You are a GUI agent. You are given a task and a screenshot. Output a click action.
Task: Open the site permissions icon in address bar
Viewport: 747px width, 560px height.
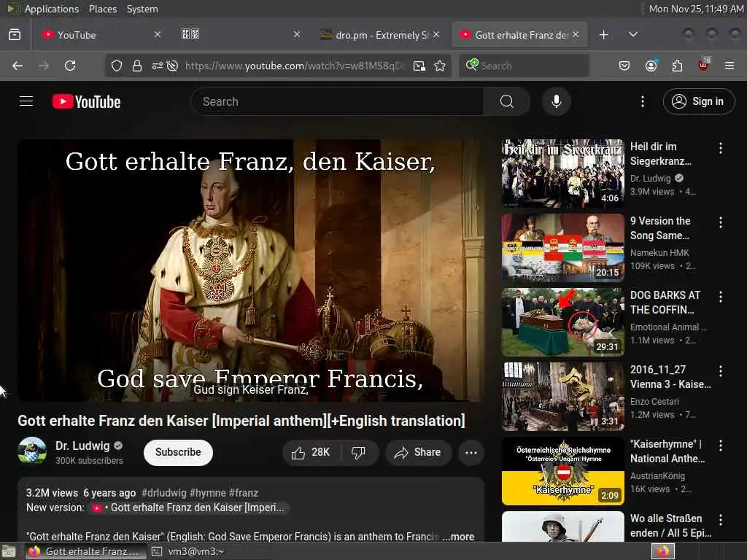(x=158, y=66)
